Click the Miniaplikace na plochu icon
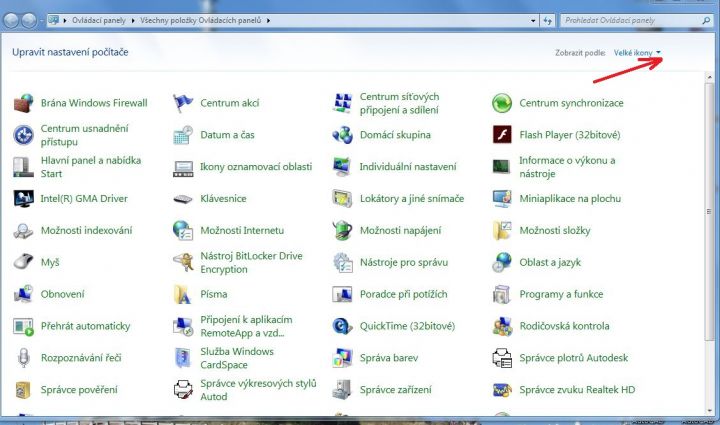Screen dimensions: 720x425 click(502, 199)
